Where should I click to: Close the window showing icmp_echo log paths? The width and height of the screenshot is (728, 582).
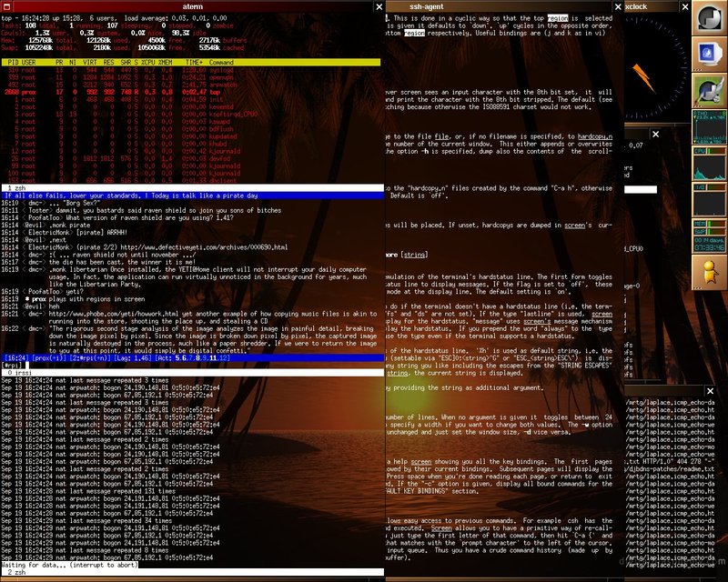710,391
